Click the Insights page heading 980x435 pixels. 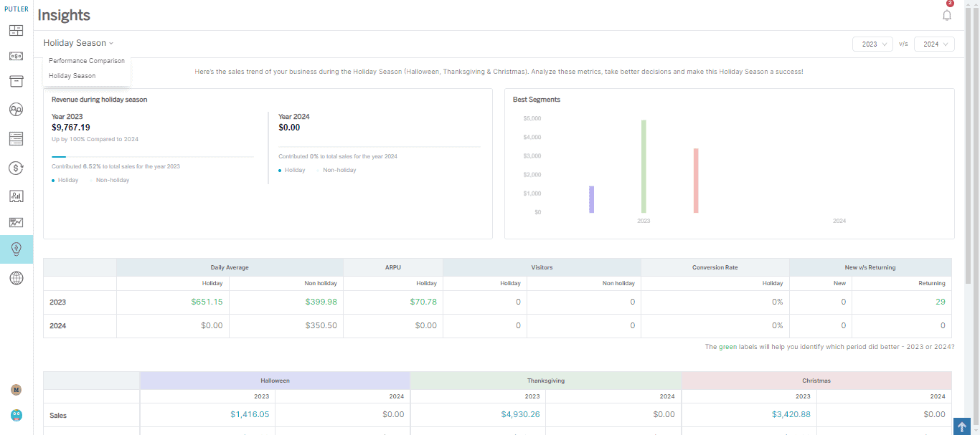(x=64, y=15)
